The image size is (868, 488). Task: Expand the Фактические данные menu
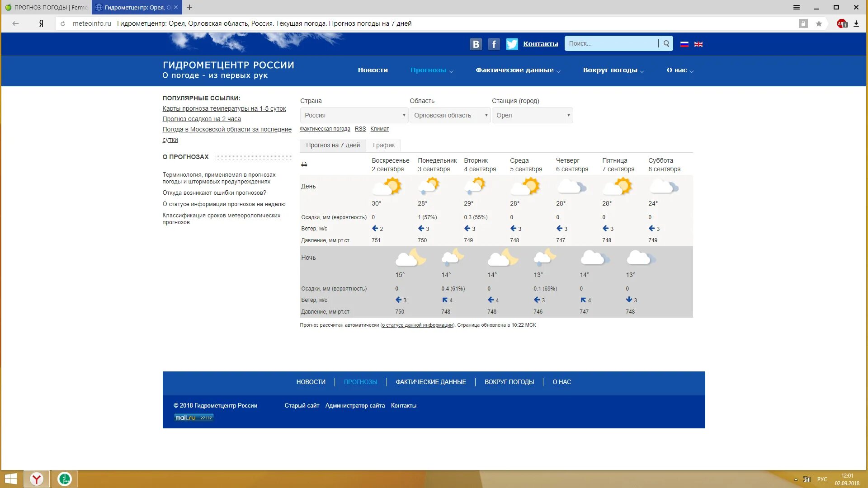pos(518,70)
